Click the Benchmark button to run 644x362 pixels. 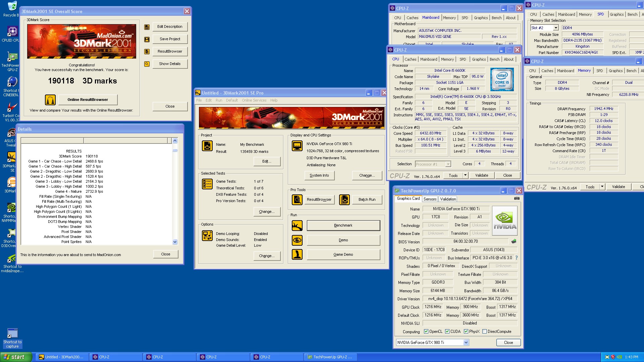[x=343, y=226]
